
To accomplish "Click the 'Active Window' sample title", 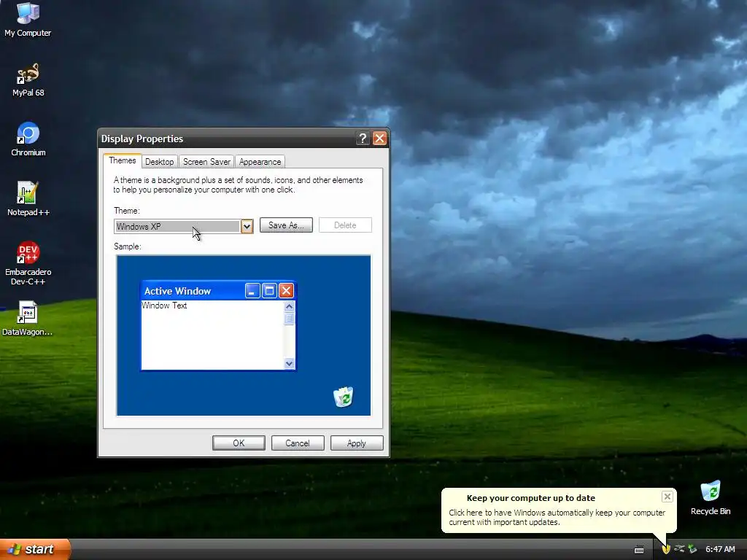I will (x=177, y=291).
